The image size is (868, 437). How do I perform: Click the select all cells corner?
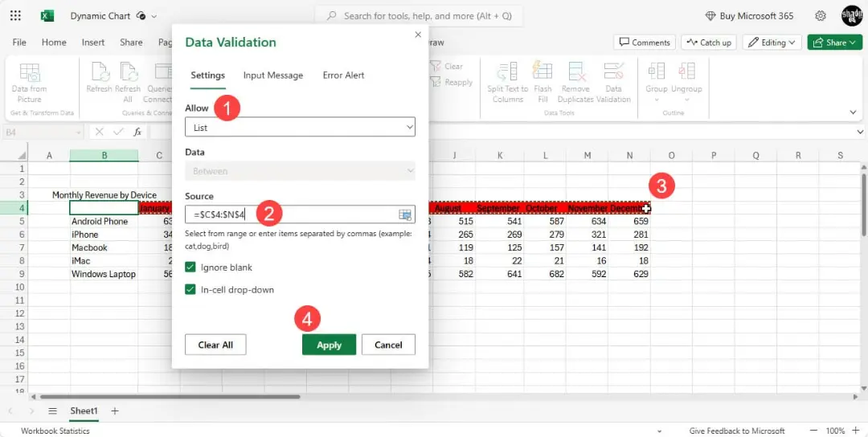(21, 155)
